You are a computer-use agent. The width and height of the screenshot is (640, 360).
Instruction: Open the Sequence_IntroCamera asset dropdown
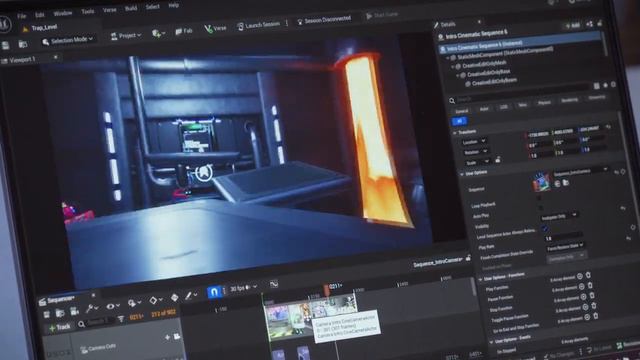click(580, 171)
